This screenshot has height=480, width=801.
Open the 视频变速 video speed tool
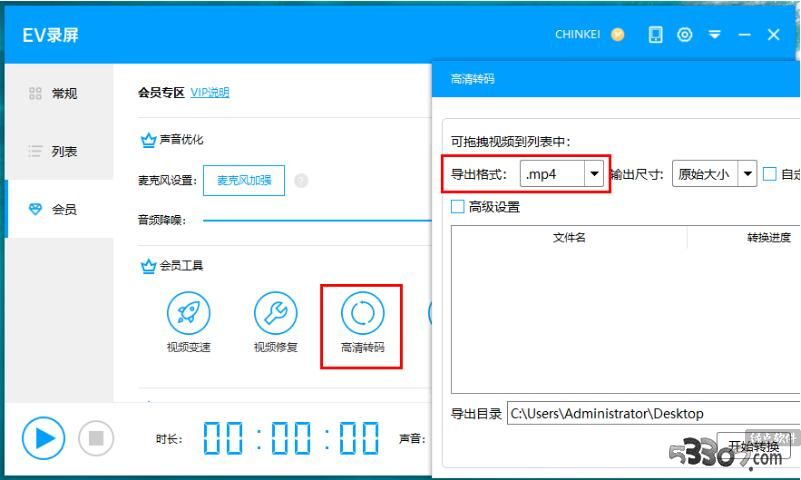[x=189, y=322]
